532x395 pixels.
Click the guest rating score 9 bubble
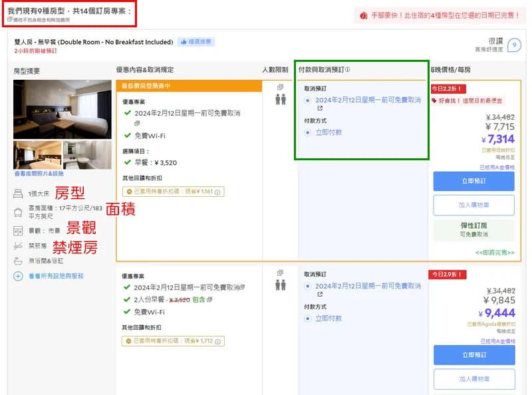pyautogui.click(x=514, y=45)
